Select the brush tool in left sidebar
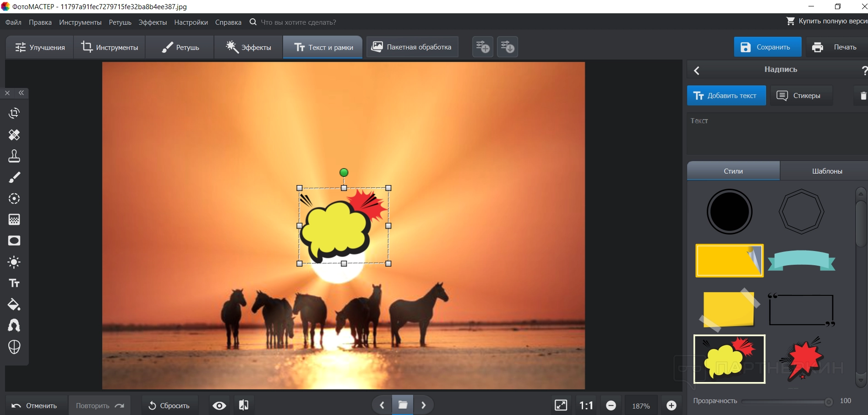This screenshot has width=868, height=415. pos(14,177)
